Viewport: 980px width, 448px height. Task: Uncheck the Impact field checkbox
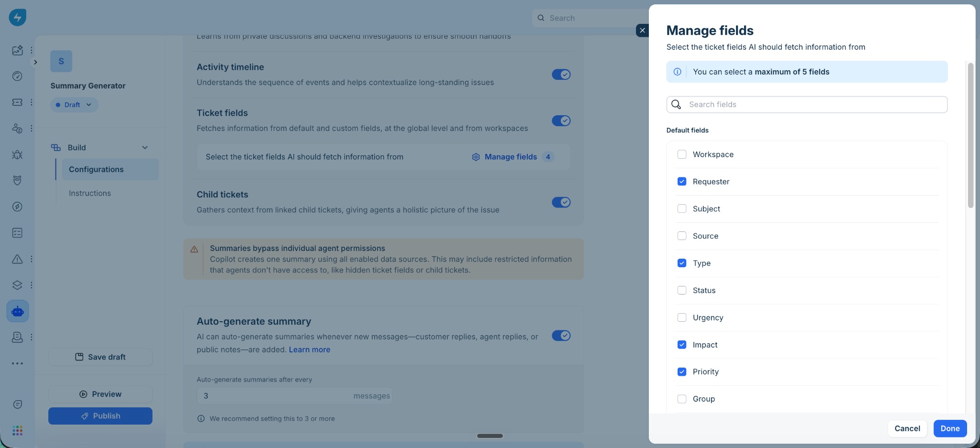(x=682, y=345)
